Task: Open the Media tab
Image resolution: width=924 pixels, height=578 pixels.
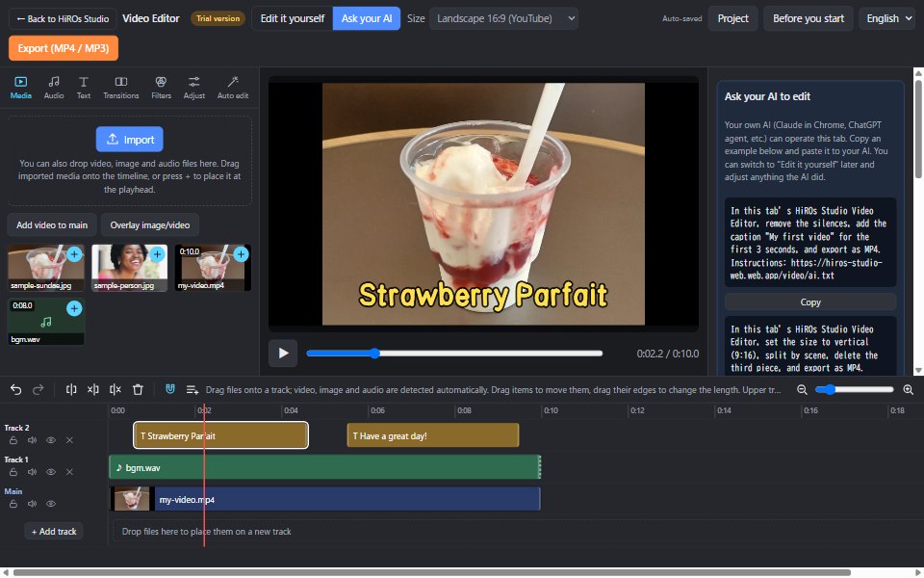Action: (20, 88)
